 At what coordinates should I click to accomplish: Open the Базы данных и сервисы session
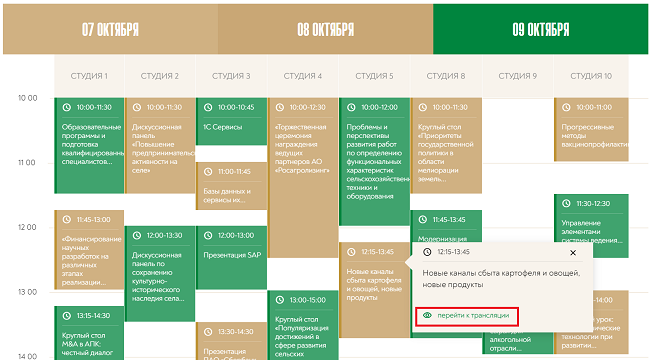click(x=232, y=186)
